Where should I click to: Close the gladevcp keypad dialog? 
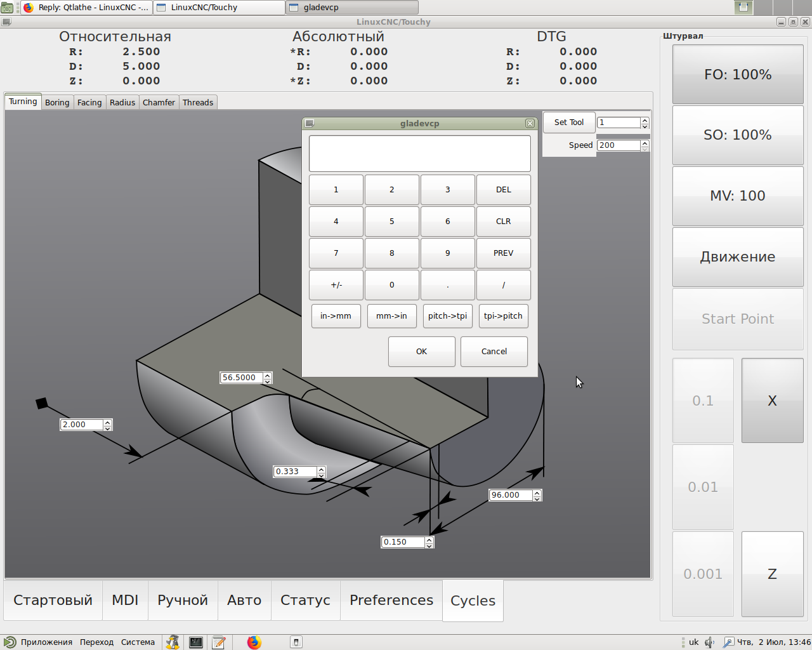530,123
